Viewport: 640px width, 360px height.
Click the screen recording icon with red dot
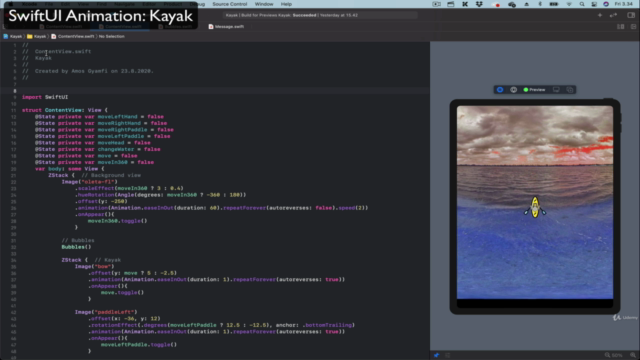click(496, 4)
